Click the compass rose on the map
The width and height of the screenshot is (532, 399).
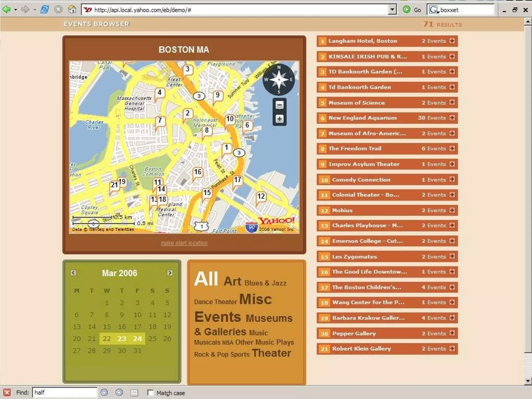(278, 79)
